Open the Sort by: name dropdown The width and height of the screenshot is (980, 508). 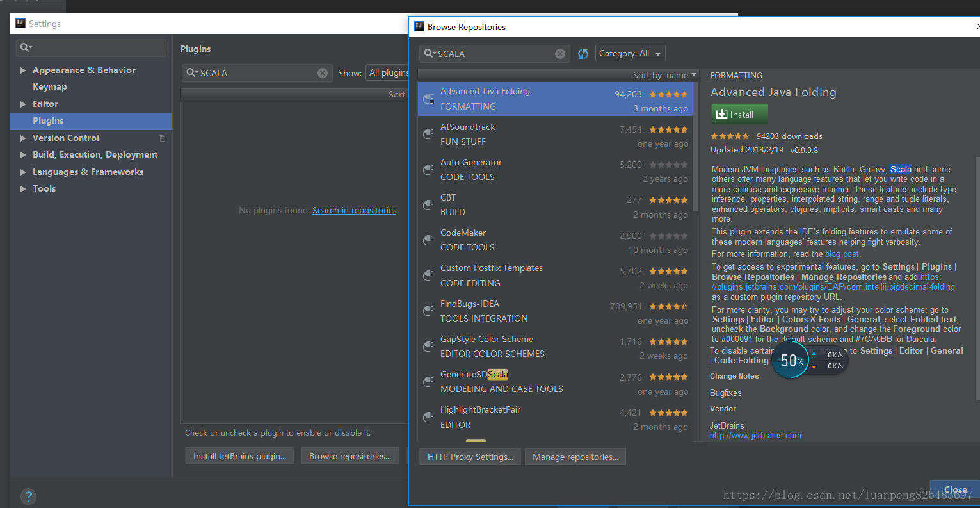click(x=664, y=75)
